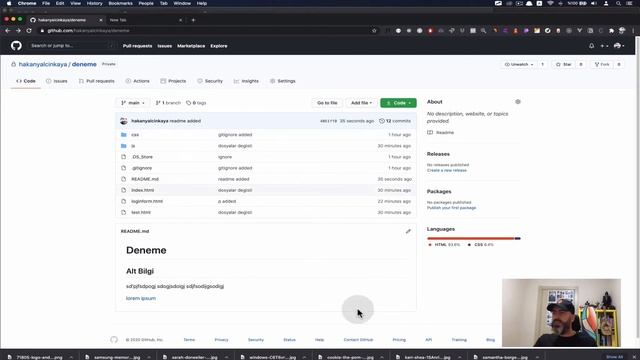Click Chrome back arrow
Screen dimensions: 640x360
[8, 31]
